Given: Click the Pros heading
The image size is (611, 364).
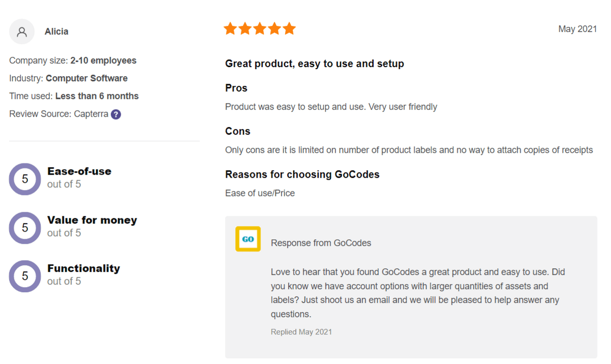Looking at the screenshot, I should point(236,88).
